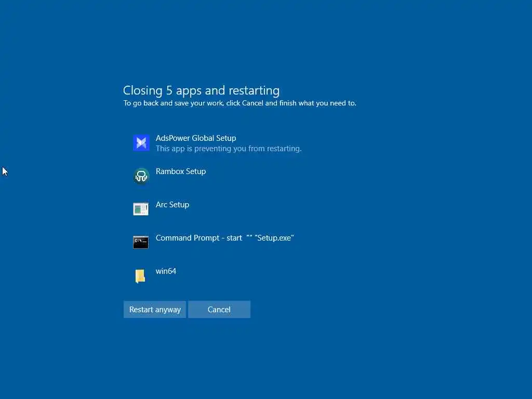Select the "win64" label
Image resolution: width=532 pixels, height=399 pixels.
pyautogui.click(x=166, y=271)
